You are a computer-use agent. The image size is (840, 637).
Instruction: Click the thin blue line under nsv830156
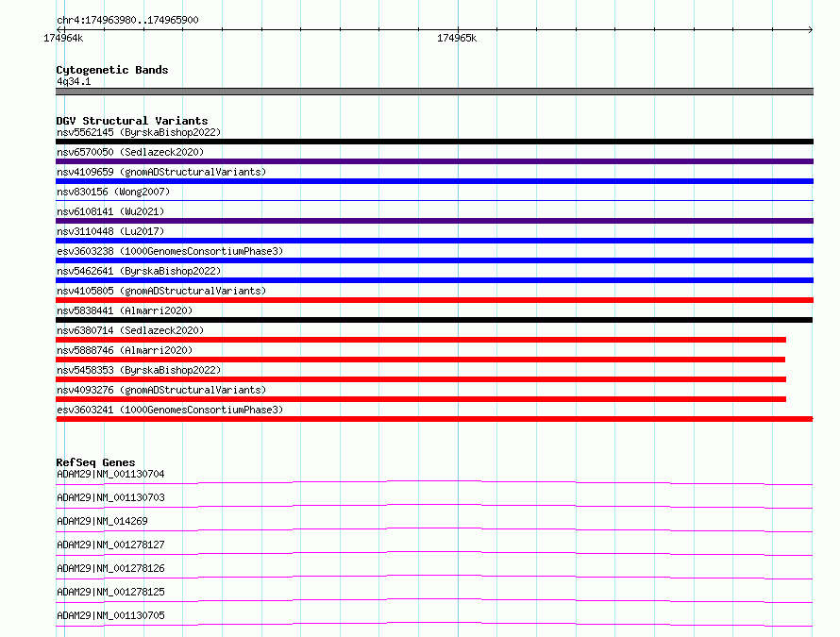[x=434, y=201]
